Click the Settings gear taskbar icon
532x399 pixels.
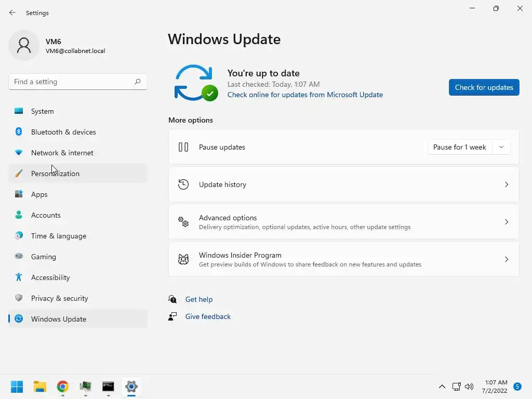[131, 387]
